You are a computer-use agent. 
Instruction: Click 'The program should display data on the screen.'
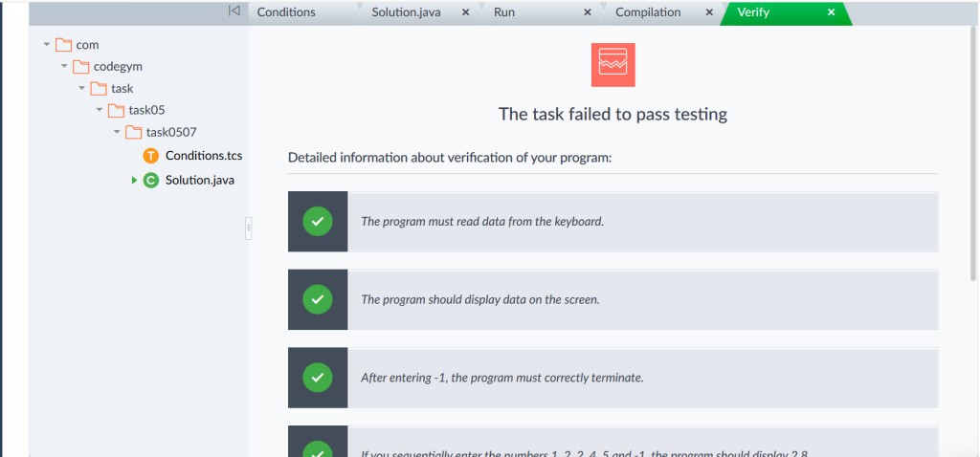(480, 299)
